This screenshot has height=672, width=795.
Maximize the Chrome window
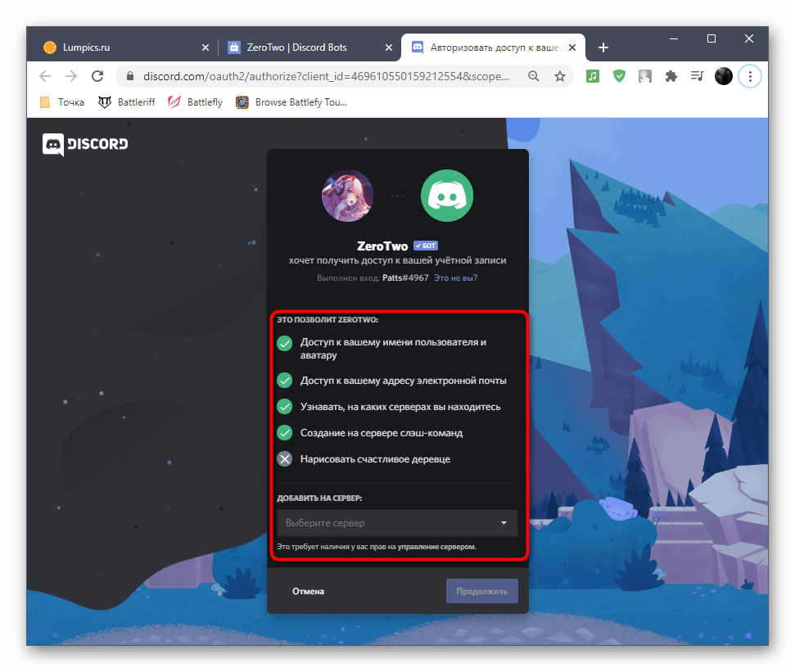tap(711, 39)
